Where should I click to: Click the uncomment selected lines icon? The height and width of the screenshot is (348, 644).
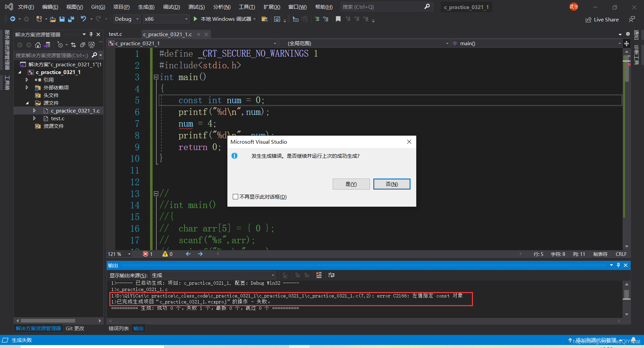pyautogui.click(x=326, y=19)
